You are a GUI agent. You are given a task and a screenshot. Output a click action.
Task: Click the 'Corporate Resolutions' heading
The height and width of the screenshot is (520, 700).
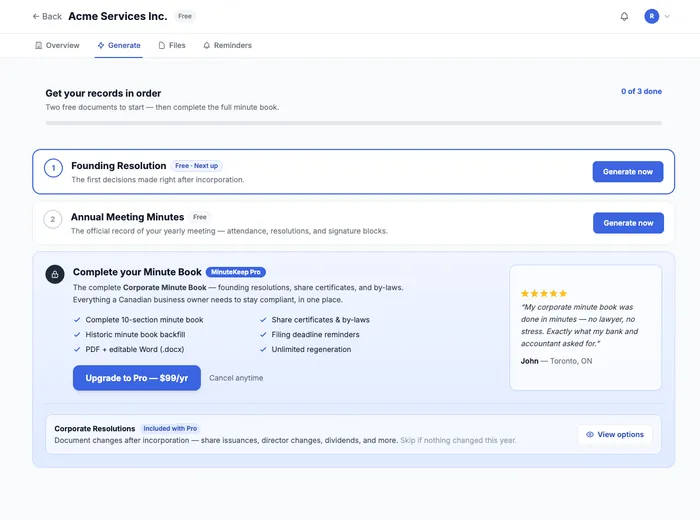[95, 428]
